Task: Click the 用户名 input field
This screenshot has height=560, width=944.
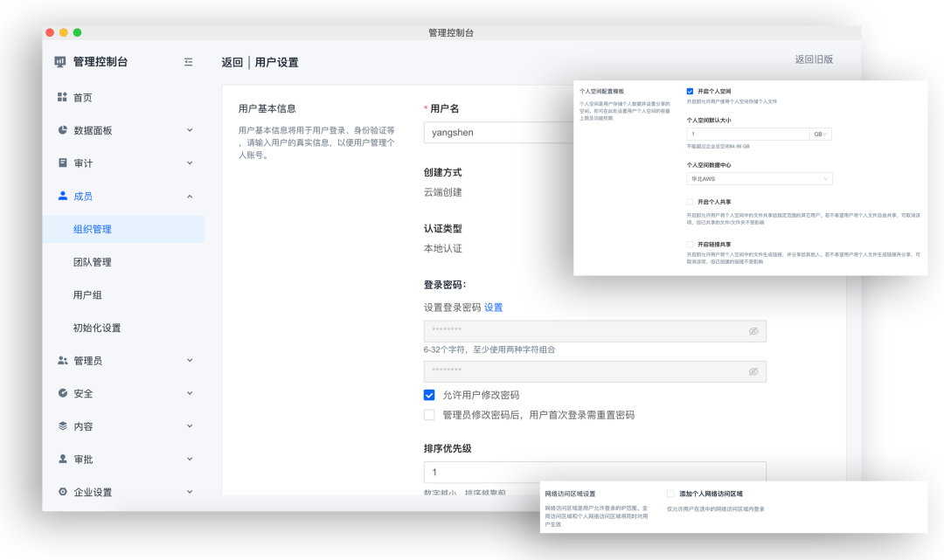Action: (x=498, y=132)
